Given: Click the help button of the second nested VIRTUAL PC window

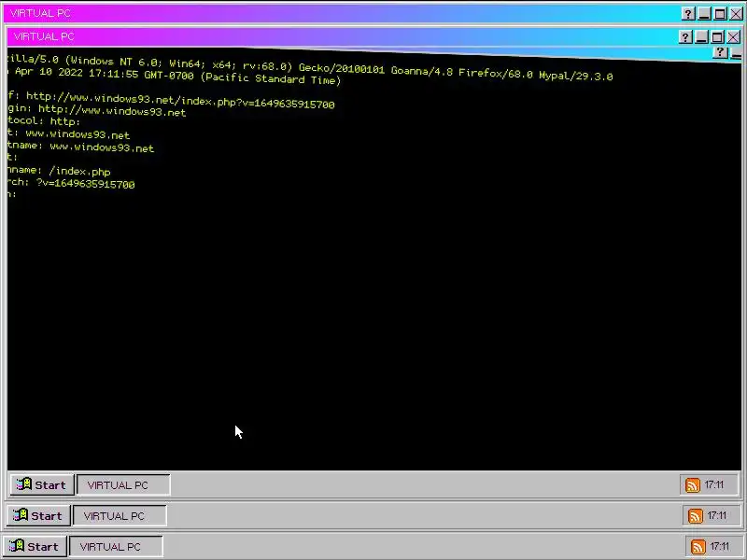Looking at the screenshot, I should tap(685, 36).
